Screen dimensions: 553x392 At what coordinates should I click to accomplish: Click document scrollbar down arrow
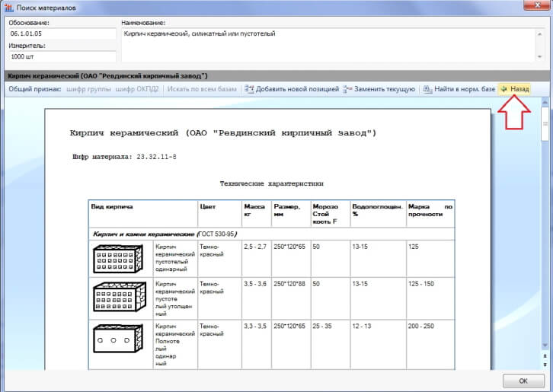pos(545,345)
